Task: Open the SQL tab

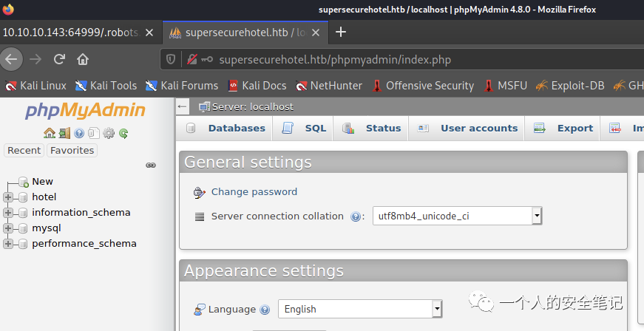Action: click(304, 129)
